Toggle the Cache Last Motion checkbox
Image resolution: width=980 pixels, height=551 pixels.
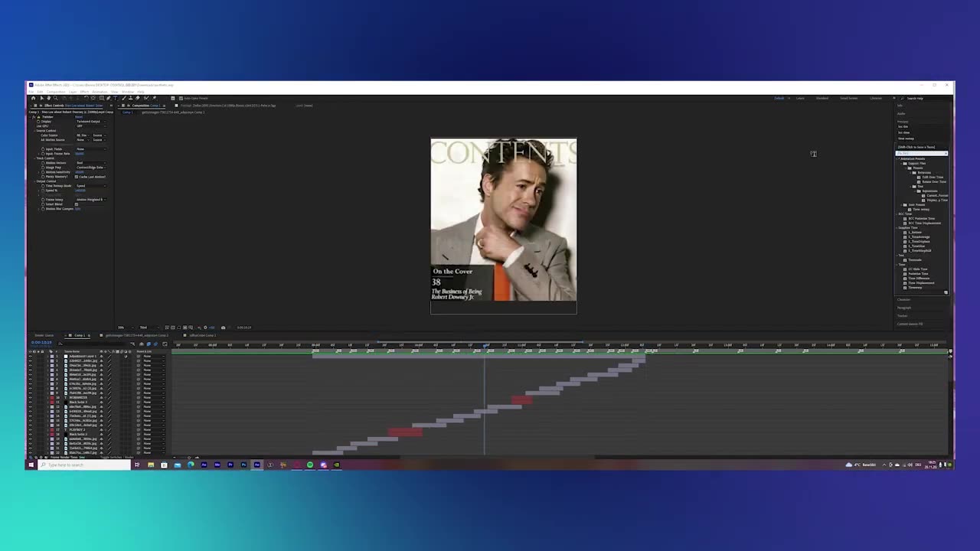(77, 177)
